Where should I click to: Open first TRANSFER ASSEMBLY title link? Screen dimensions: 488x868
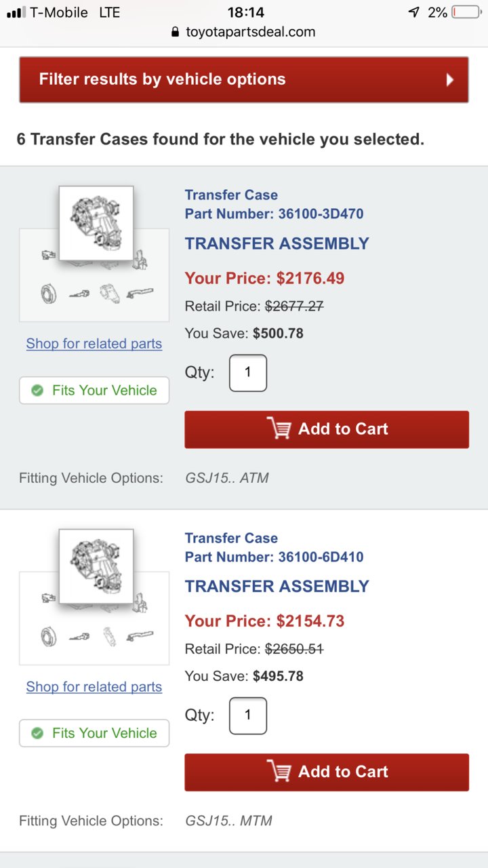(277, 243)
